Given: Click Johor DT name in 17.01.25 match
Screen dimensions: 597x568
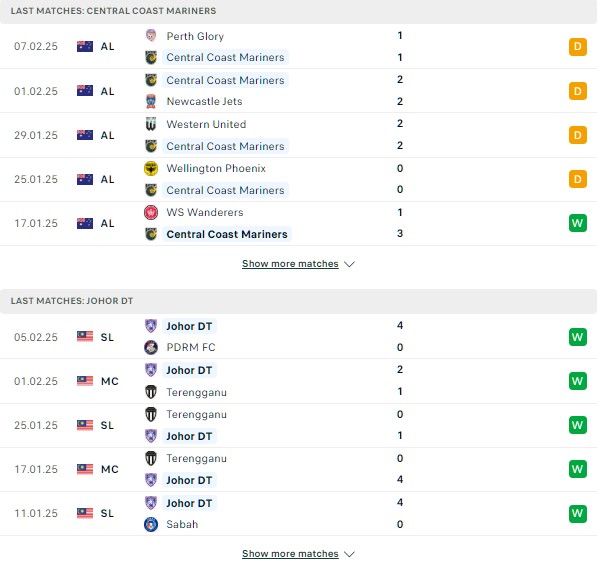Looking at the screenshot, I should [x=189, y=480].
